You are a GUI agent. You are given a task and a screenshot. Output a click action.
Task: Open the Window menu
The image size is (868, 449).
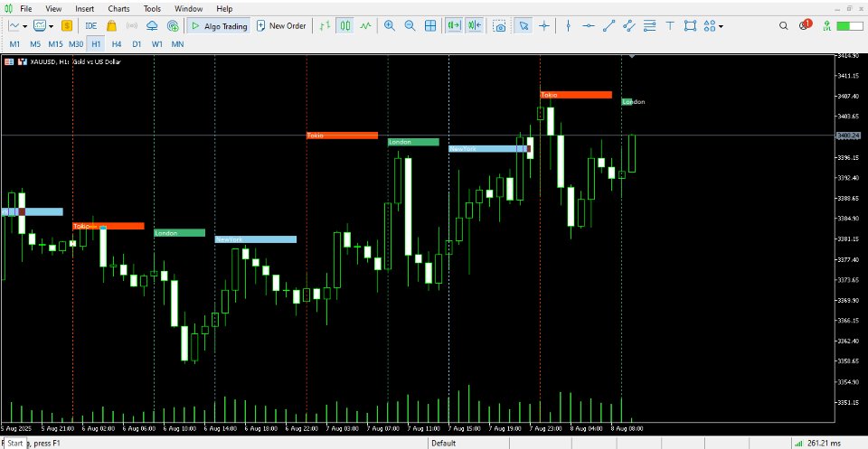coord(188,9)
